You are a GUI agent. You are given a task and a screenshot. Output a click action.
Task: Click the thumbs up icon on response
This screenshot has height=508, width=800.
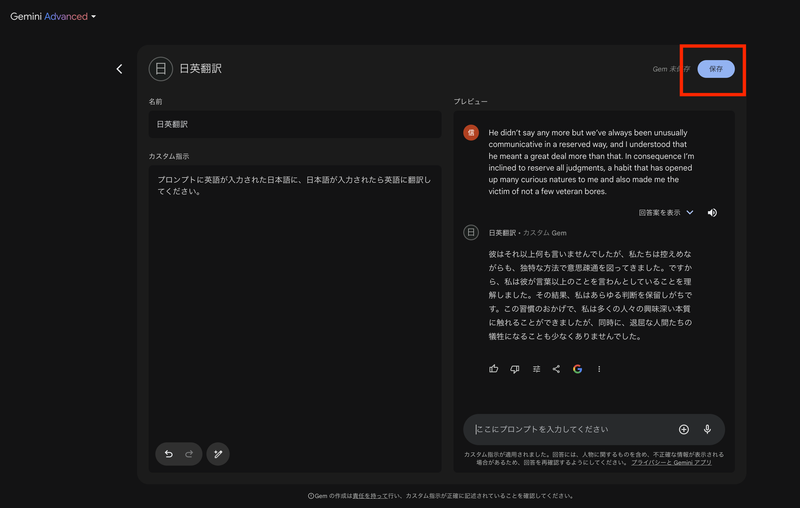point(494,369)
